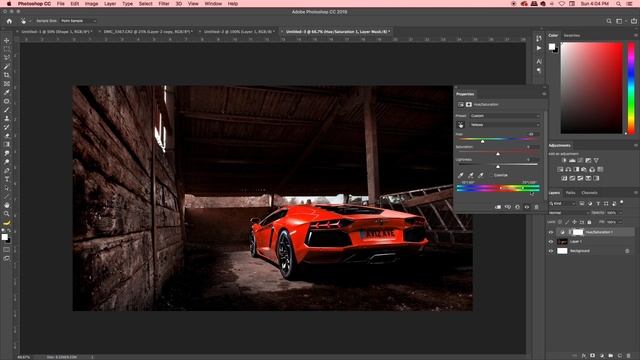Click the Home icon in options bar
Image resolution: width=640 pixels, height=360 pixels.
(x=9, y=21)
